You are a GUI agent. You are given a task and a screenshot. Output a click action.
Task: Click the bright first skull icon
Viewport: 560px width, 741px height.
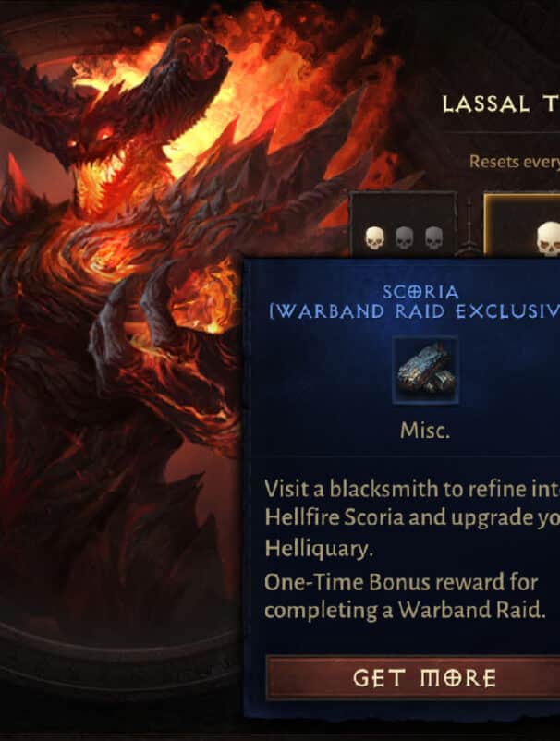374,237
